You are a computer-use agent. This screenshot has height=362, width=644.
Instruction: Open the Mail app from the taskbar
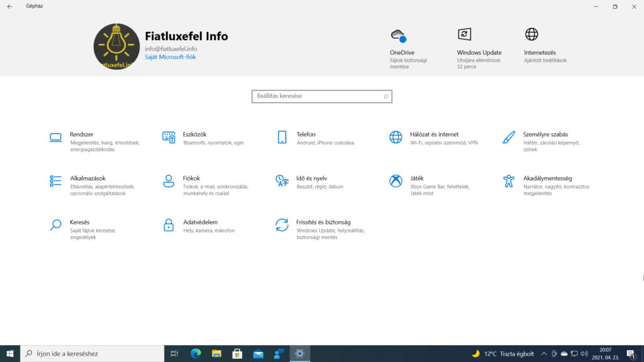[x=258, y=353]
